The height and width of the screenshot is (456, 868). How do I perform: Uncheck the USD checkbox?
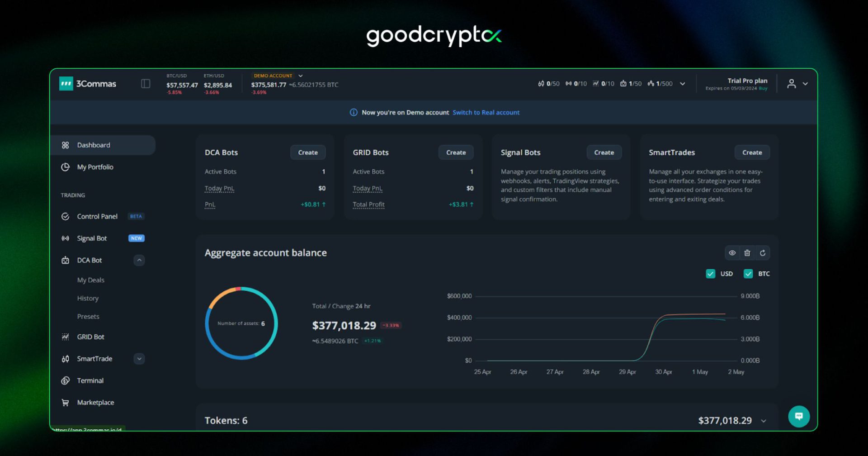pos(711,274)
